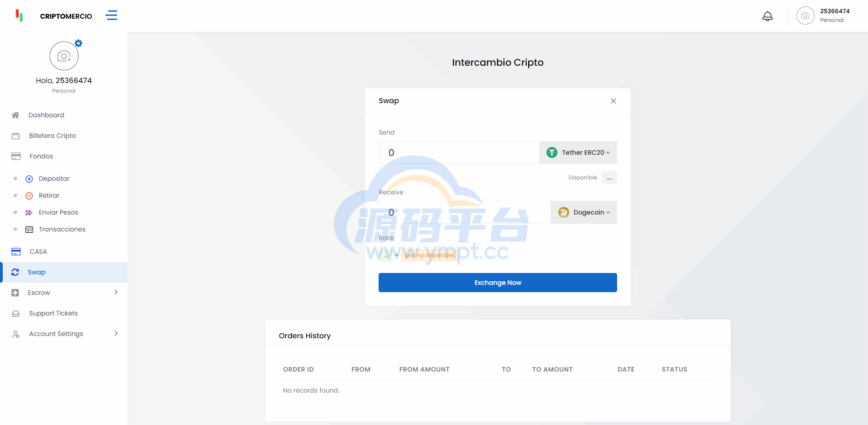Click the Account Settings user icon
The image size is (868, 425).
(16, 334)
